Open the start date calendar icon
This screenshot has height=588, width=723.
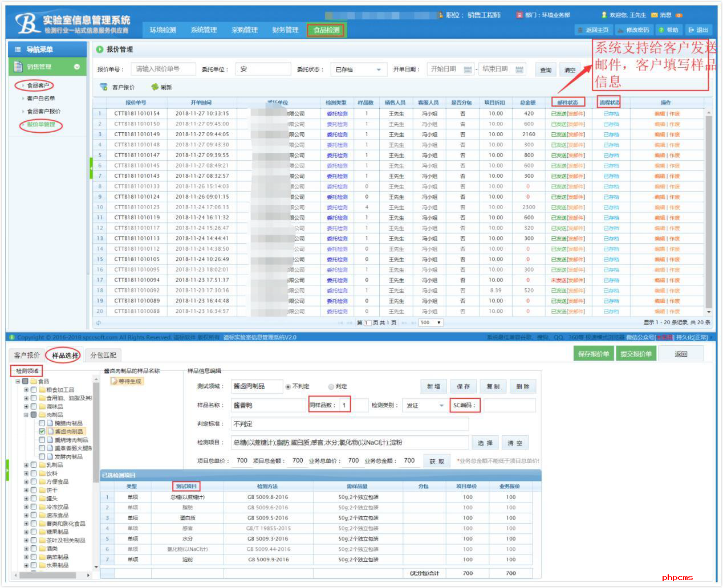click(x=468, y=70)
